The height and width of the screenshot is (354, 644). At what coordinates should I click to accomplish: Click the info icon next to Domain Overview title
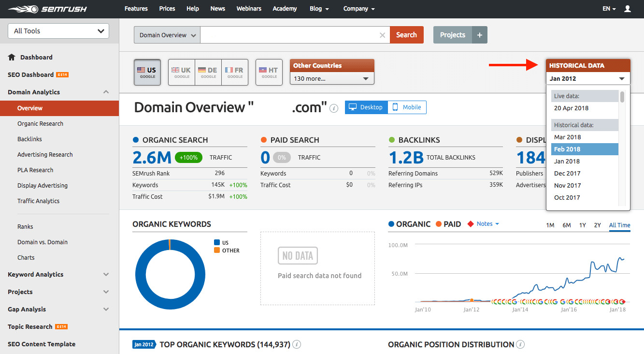334,108
